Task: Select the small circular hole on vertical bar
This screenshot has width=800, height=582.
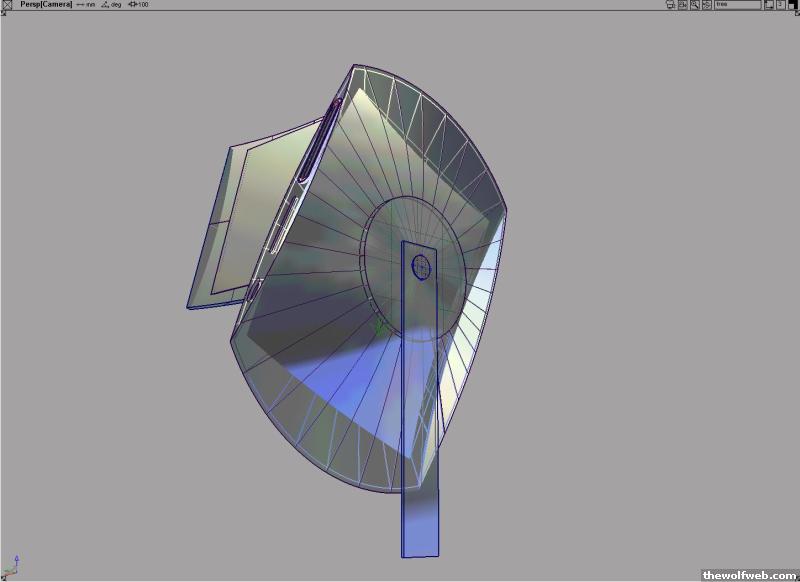Action: click(421, 267)
